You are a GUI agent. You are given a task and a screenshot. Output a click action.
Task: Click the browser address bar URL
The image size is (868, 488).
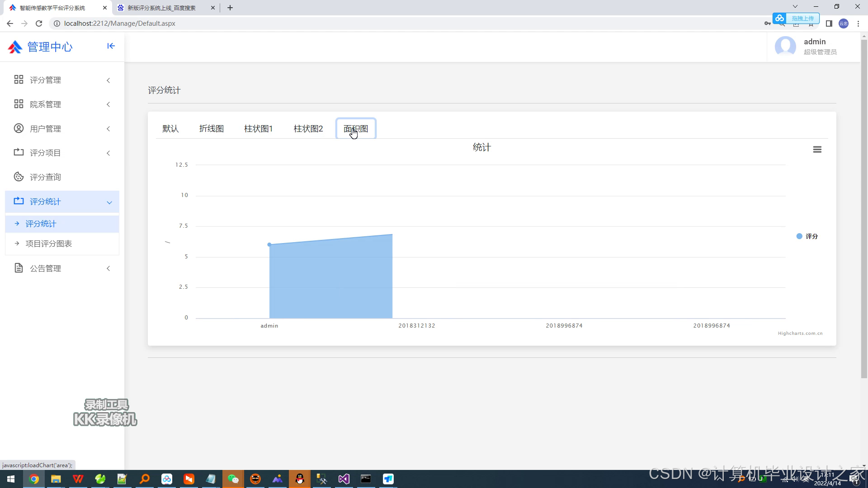[x=120, y=23]
